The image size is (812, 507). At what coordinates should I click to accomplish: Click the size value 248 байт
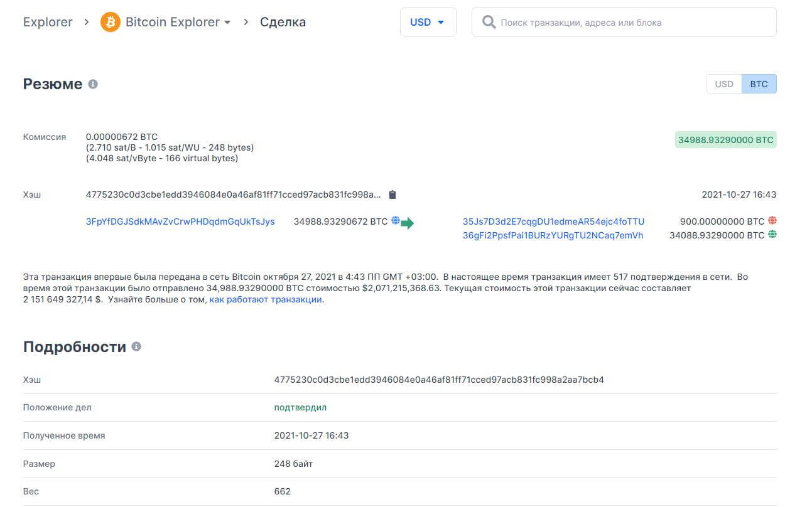pyautogui.click(x=293, y=464)
